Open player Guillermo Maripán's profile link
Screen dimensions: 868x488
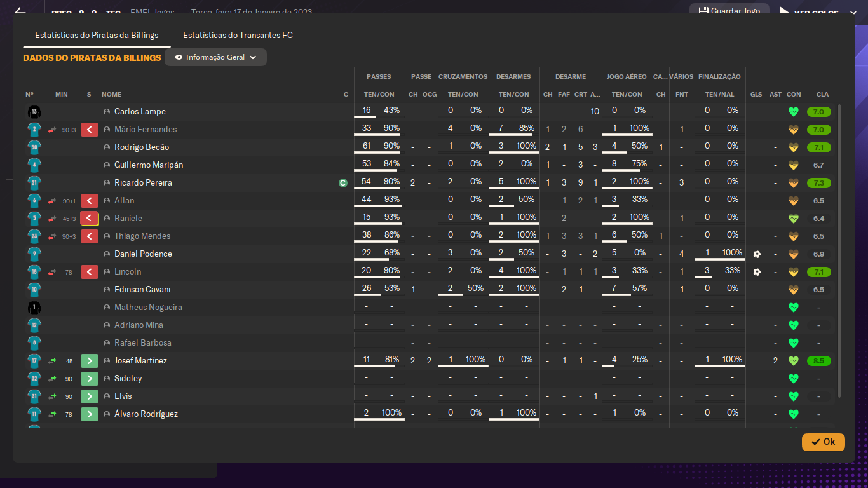(x=149, y=165)
